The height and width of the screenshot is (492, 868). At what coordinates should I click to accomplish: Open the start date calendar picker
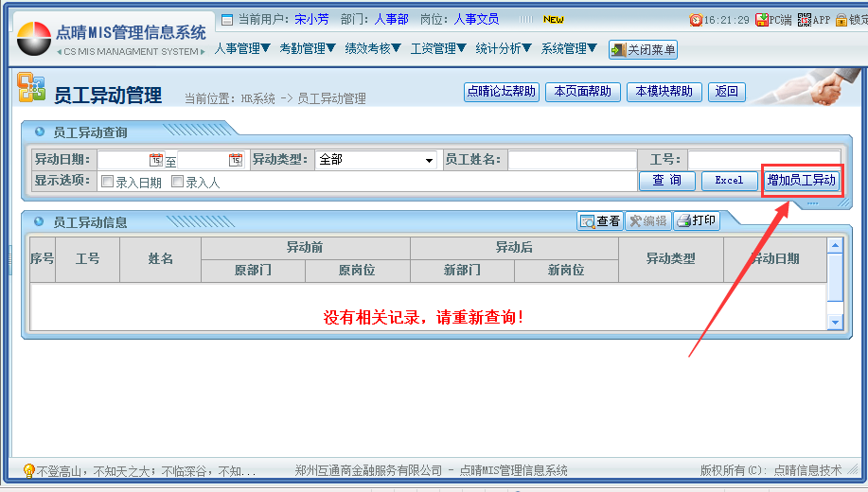coord(156,161)
